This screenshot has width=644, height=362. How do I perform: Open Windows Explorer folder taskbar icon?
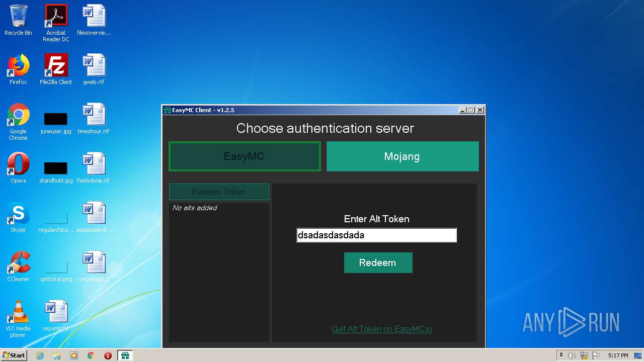(57, 355)
